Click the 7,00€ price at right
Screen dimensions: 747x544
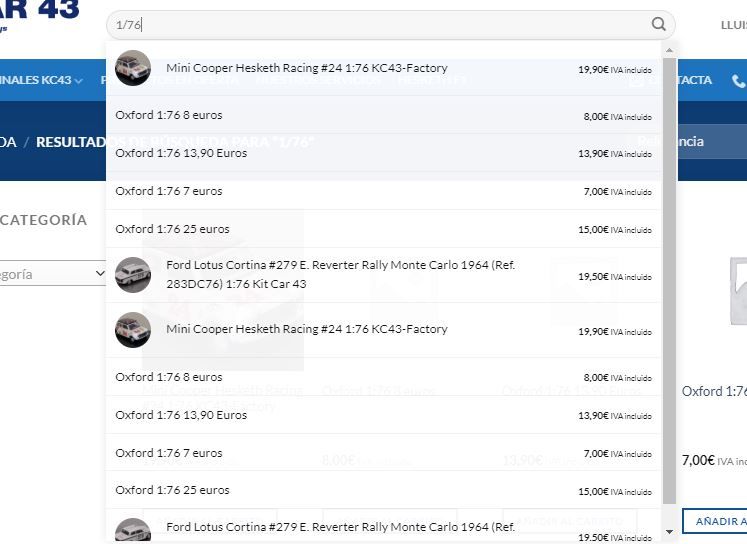click(698, 460)
